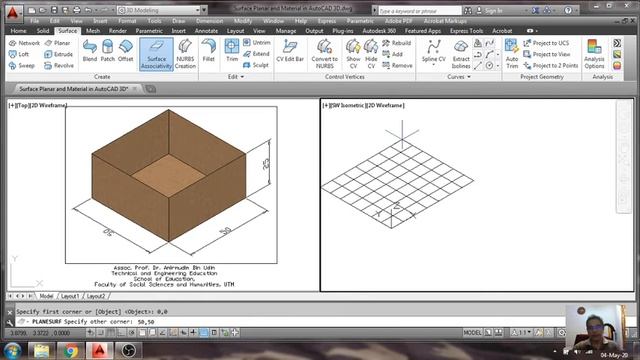Click the Offset surface tool
This screenshot has width=640, height=360.
pos(125,51)
